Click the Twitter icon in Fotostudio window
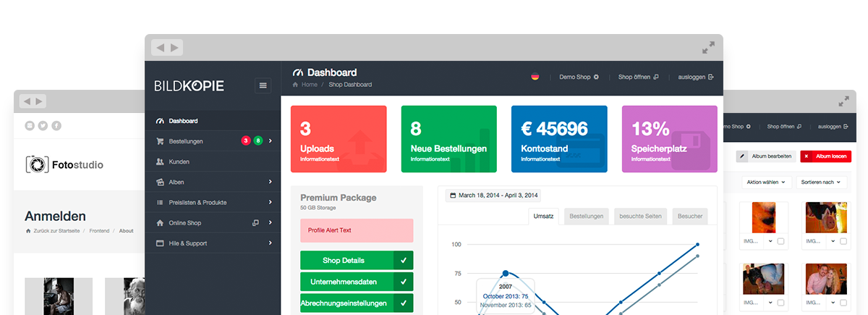 click(x=43, y=125)
